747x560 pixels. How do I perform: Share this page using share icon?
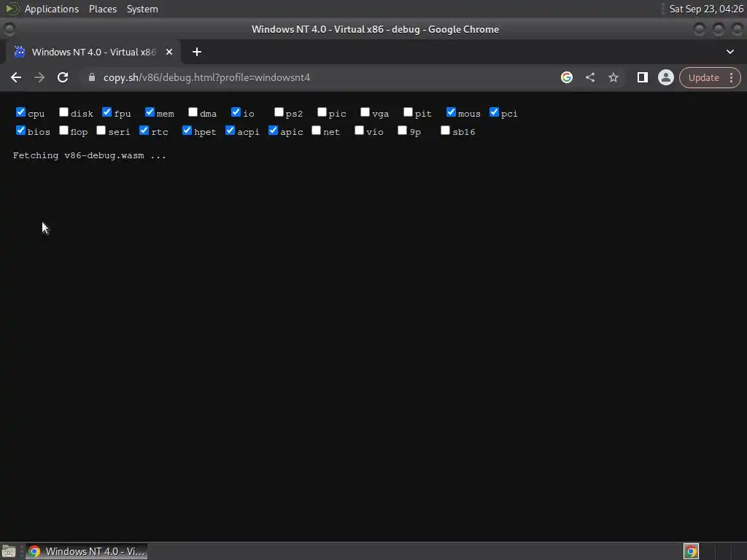click(590, 77)
